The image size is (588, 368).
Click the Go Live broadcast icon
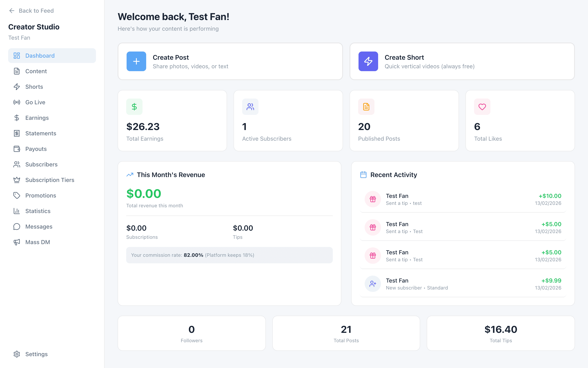coord(17,102)
